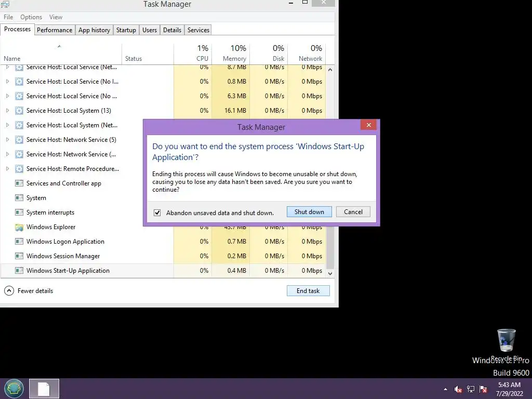Sort by the Network column header
The height and width of the screenshot is (399, 532).
(307, 54)
